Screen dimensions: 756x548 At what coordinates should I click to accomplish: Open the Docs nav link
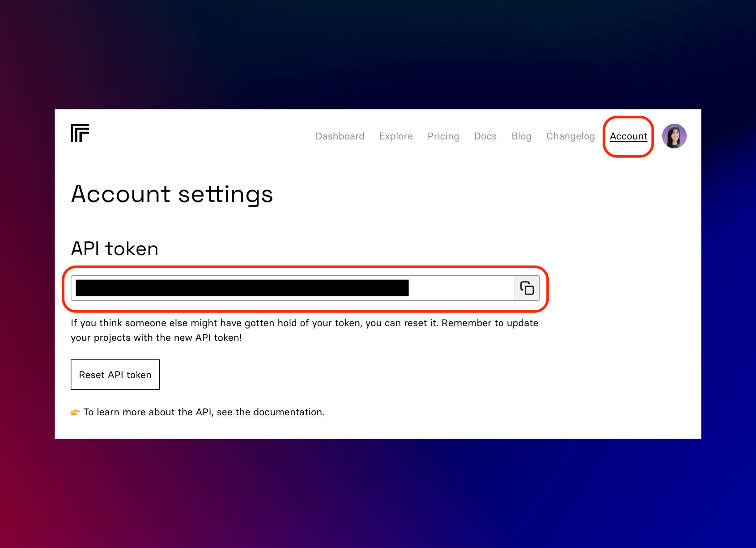click(485, 136)
